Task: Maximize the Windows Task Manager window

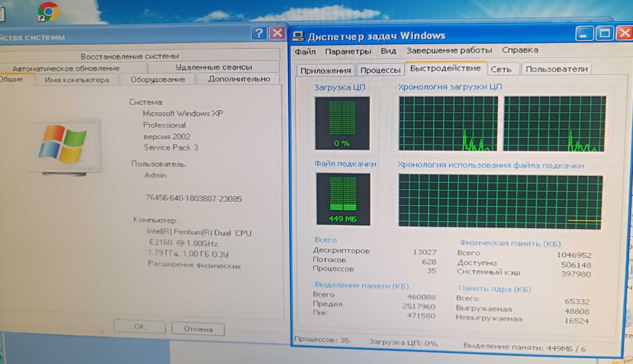Action: point(604,33)
